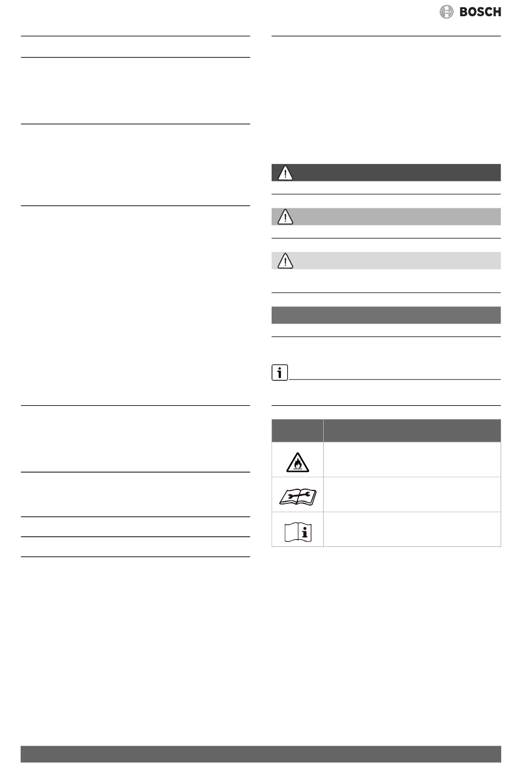The width and height of the screenshot is (532, 767).
Task: Select warning triangle in the darkest banner
Action: (286, 173)
